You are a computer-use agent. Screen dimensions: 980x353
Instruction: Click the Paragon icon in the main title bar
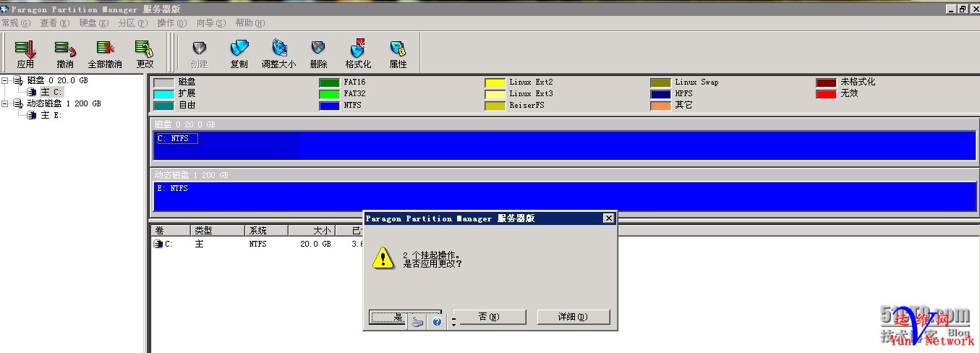[x=5, y=9]
